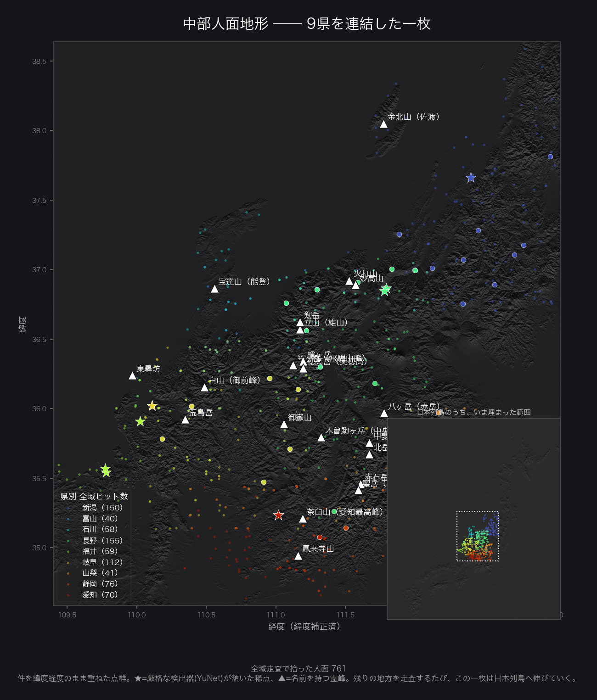Click the 白山（御前峰） triangle marker
This screenshot has height=700, width=597.
click(x=205, y=388)
